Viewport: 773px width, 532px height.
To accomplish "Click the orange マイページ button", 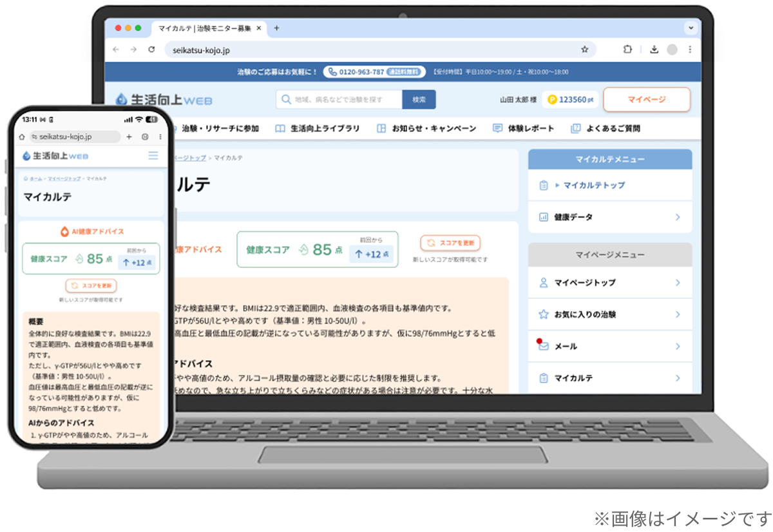I will tap(647, 100).
